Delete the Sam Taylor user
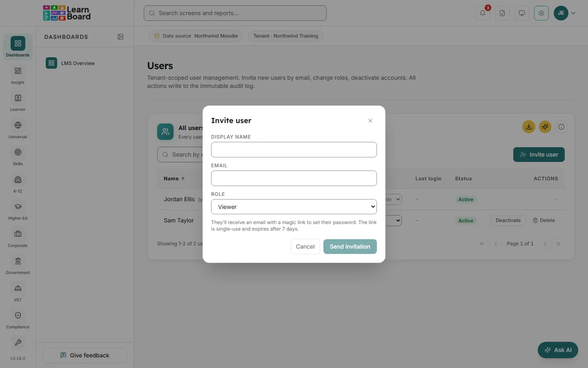The image size is (588, 368). 544,220
